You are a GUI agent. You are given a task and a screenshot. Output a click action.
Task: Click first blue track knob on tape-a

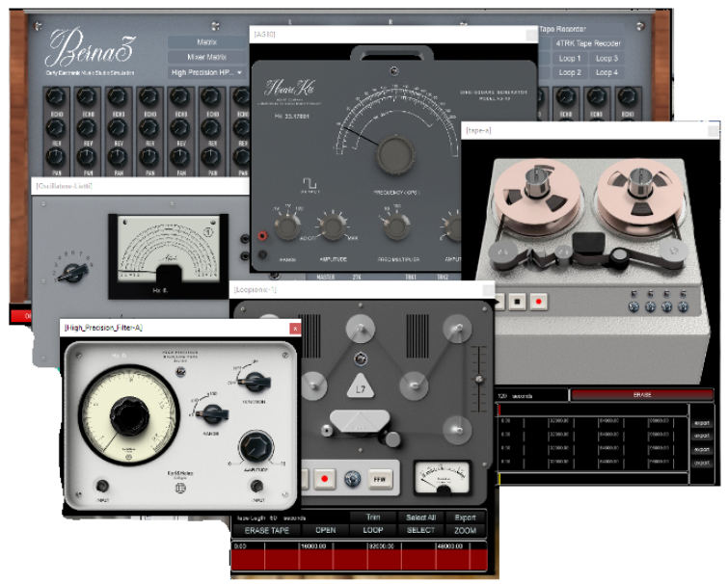point(634,306)
